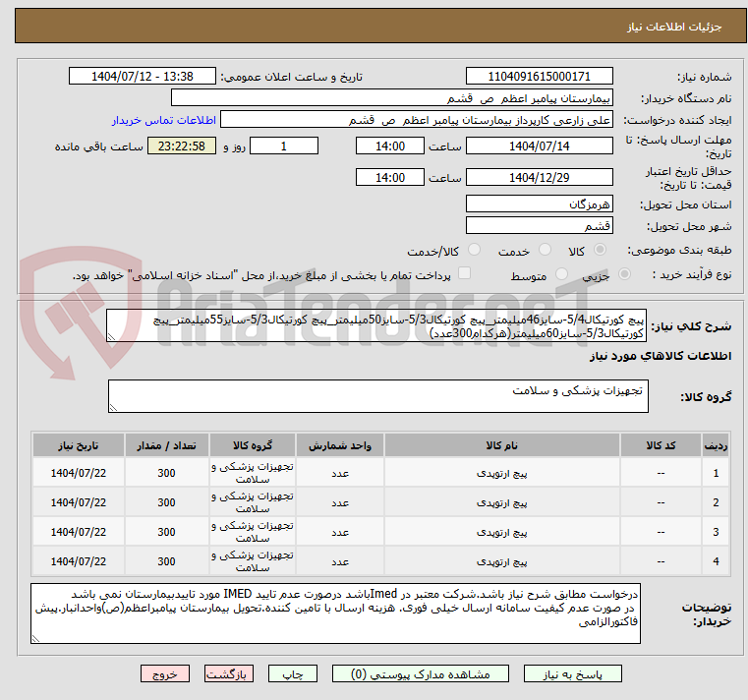Click the 1404/12/29 validity date field
748x700 pixels.
pos(540,178)
